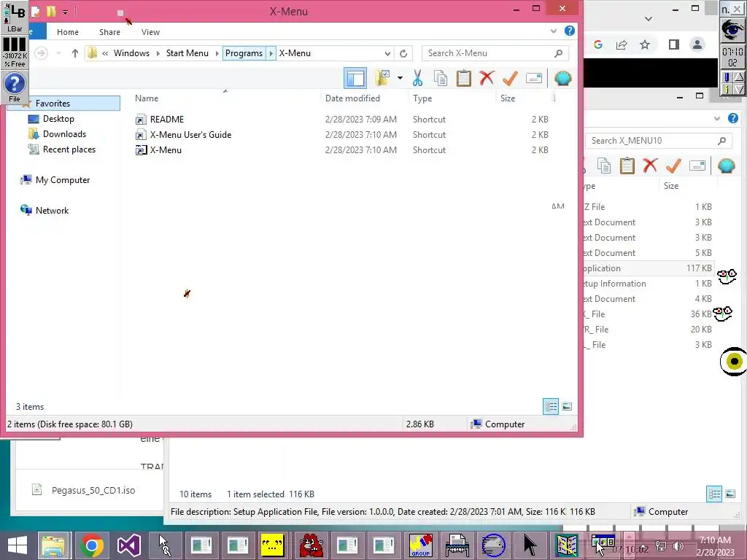747x560 pixels.
Task: Click the Paste clipboard icon in X_MENU10 window
Action: point(627,166)
